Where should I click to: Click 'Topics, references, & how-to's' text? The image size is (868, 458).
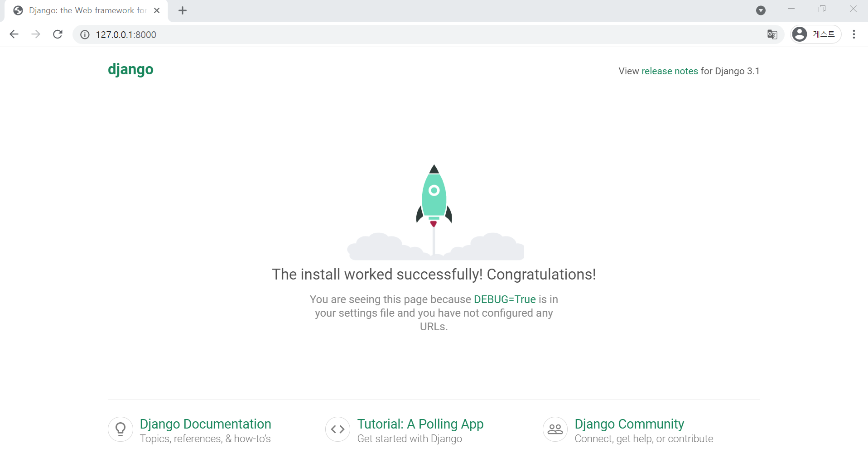[205, 439]
